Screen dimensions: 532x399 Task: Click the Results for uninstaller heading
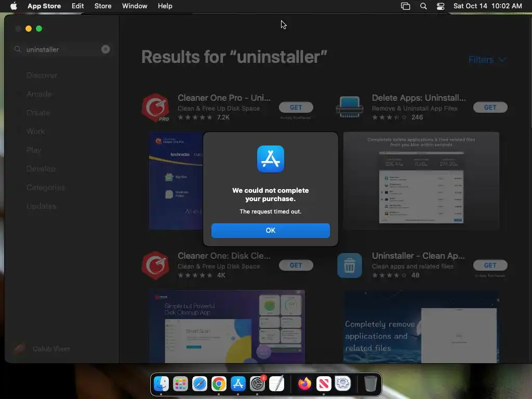(x=234, y=57)
